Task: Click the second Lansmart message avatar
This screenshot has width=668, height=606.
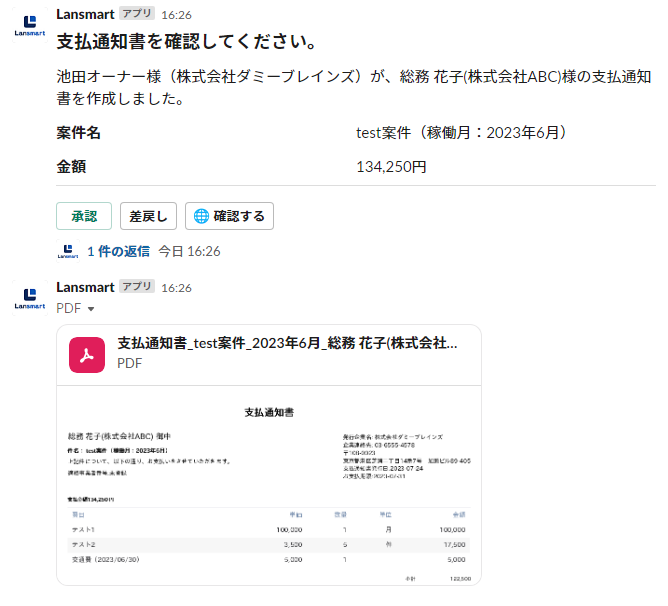Action: [x=30, y=298]
